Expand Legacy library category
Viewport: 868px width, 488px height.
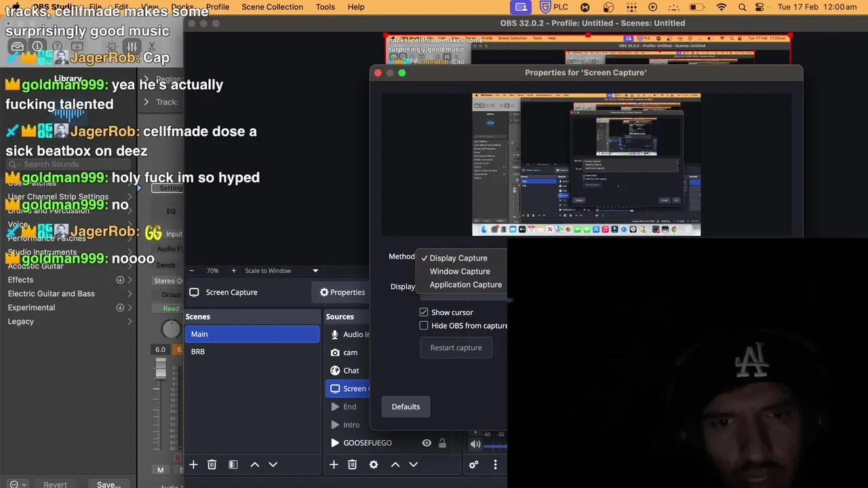[130, 321]
